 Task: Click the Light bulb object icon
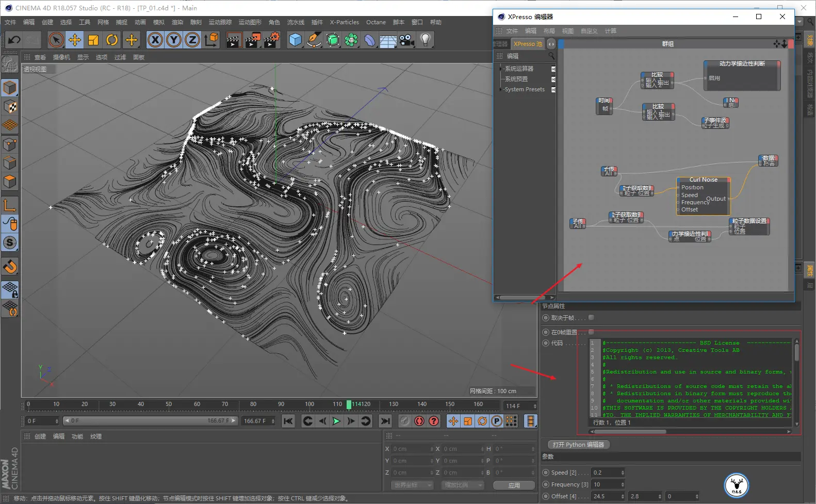click(425, 40)
